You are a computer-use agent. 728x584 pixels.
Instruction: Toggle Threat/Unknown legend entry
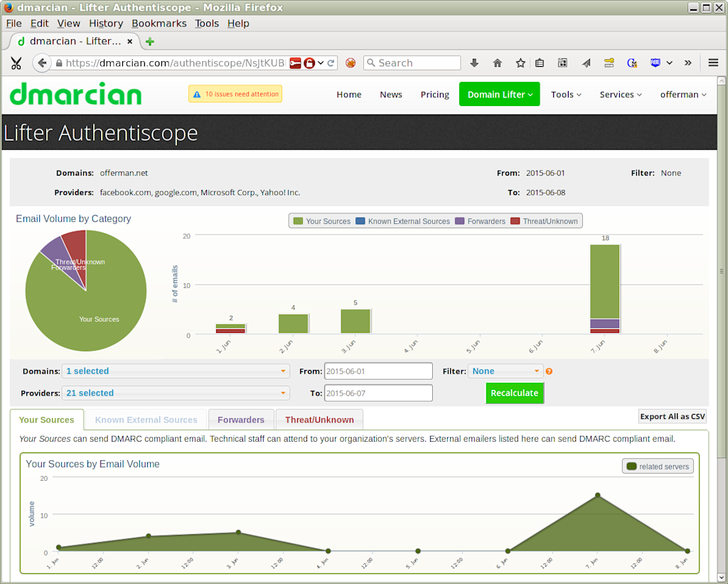click(544, 221)
